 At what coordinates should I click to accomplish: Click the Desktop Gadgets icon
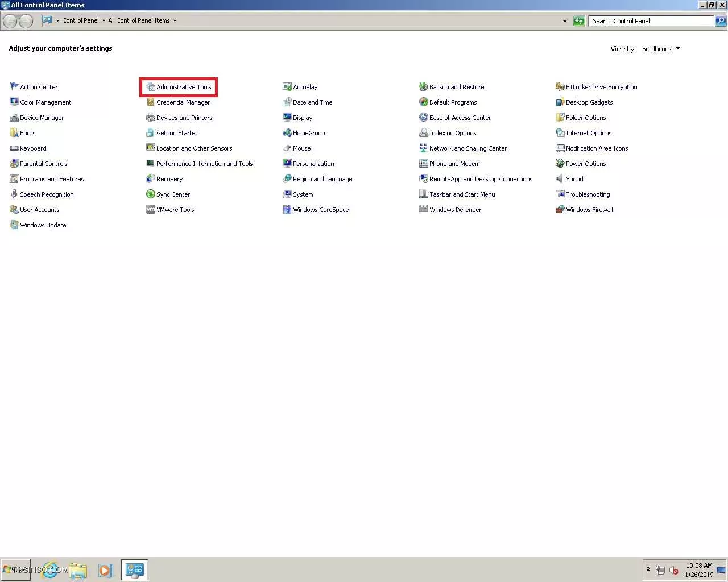560,102
